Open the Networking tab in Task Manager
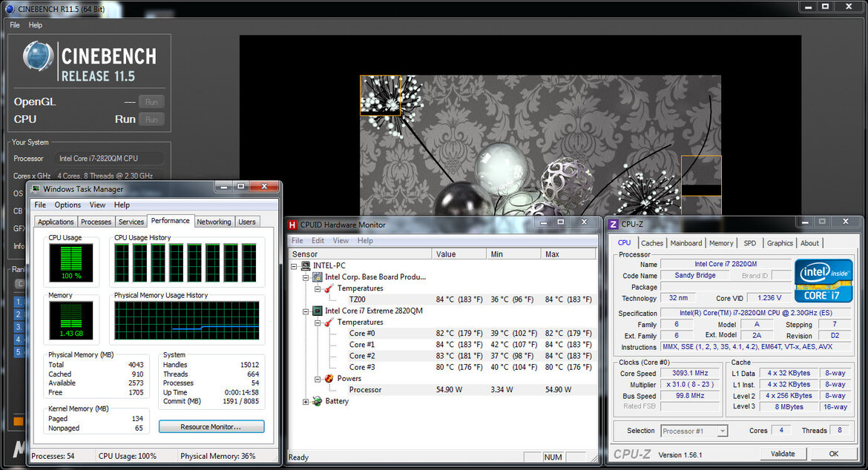868x470 pixels. [214, 222]
